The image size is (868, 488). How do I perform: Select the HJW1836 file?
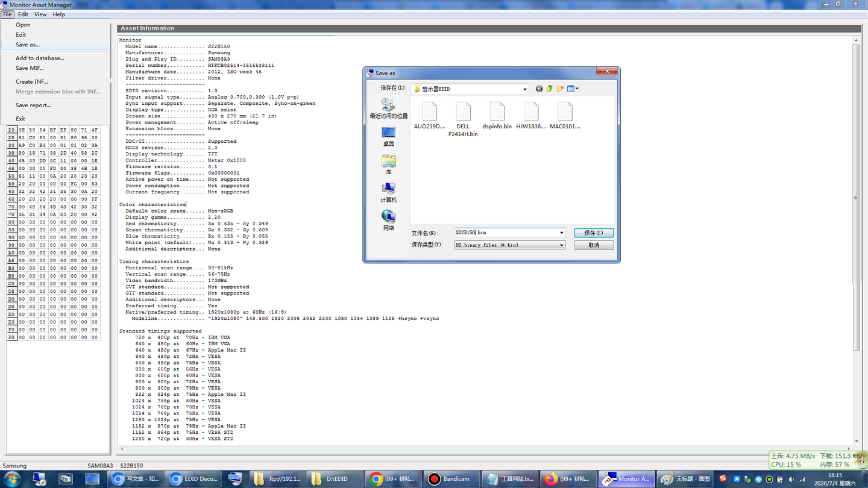click(x=531, y=116)
